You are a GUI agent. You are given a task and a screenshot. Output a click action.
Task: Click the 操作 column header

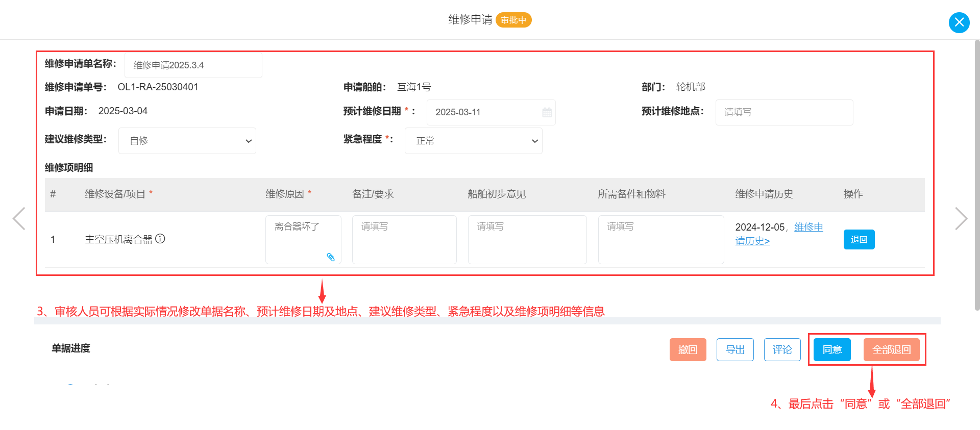click(x=853, y=194)
